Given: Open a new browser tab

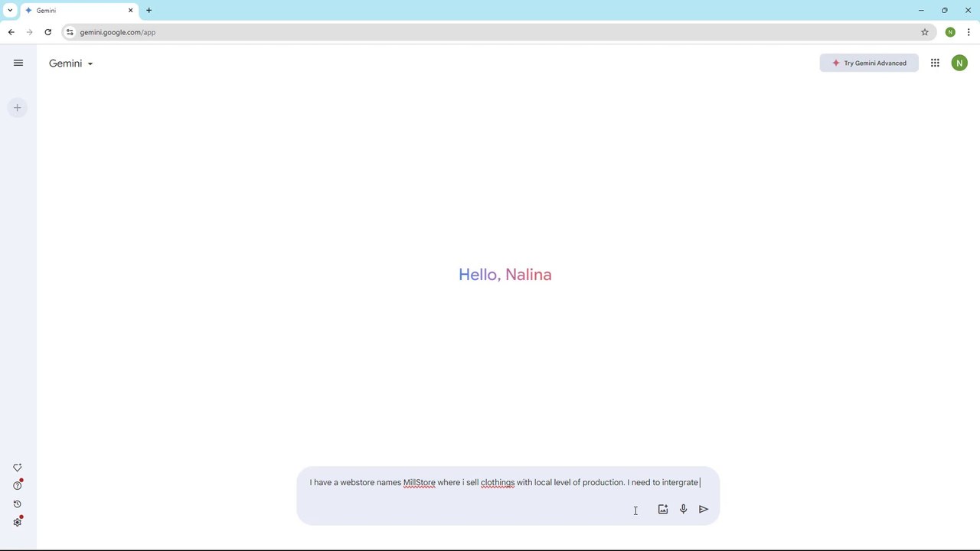Looking at the screenshot, I should [x=149, y=11].
